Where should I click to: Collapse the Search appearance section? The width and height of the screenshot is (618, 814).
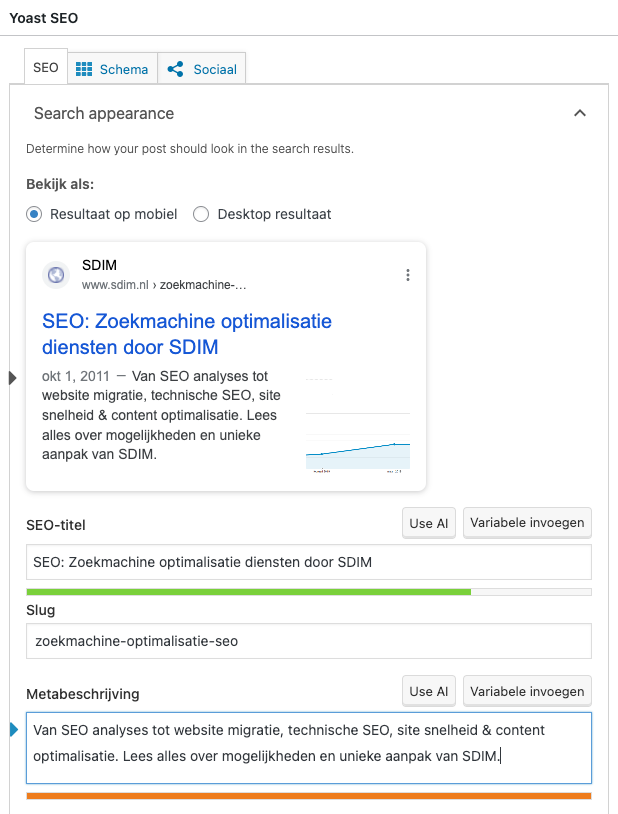pyautogui.click(x=580, y=113)
